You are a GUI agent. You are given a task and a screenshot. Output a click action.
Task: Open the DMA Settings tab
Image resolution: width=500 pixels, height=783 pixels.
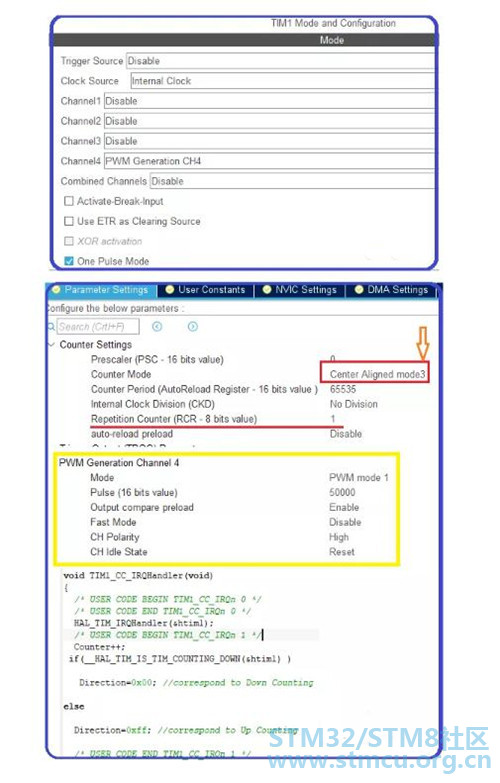point(392,290)
